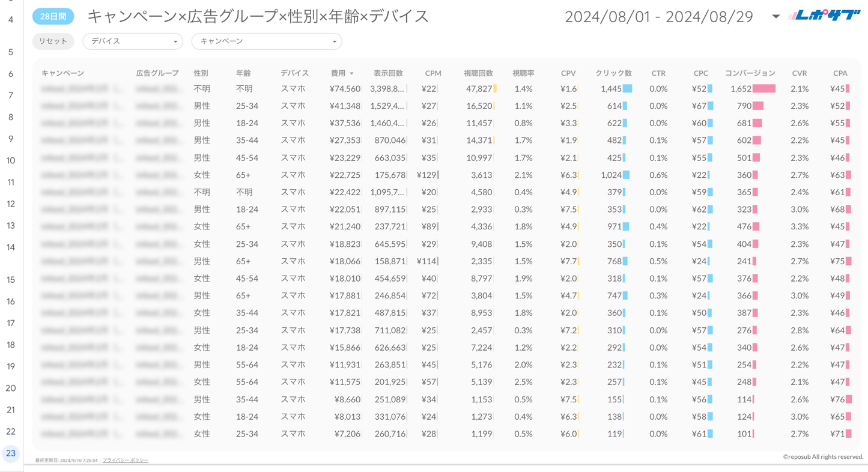868x472 pixels.
Task: Click the impressions cell 454,659
Action: click(x=390, y=279)
